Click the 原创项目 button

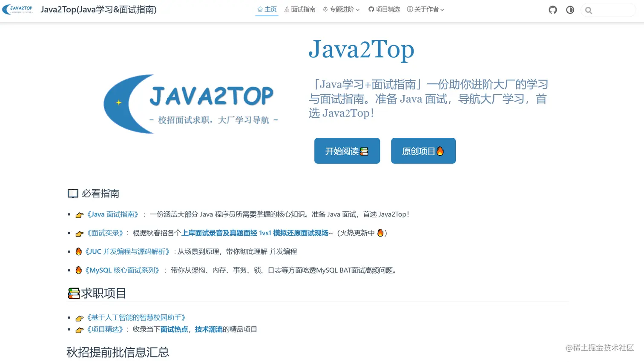tap(423, 151)
